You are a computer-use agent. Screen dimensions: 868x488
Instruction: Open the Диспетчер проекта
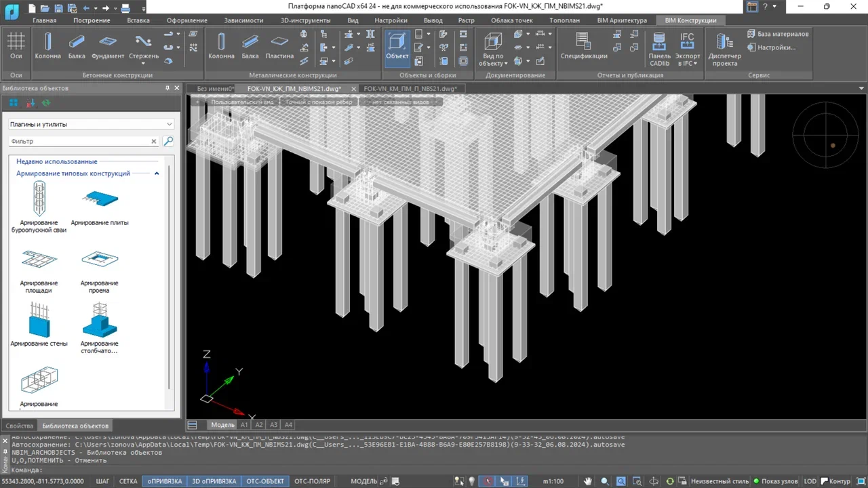tap(724, 46)
